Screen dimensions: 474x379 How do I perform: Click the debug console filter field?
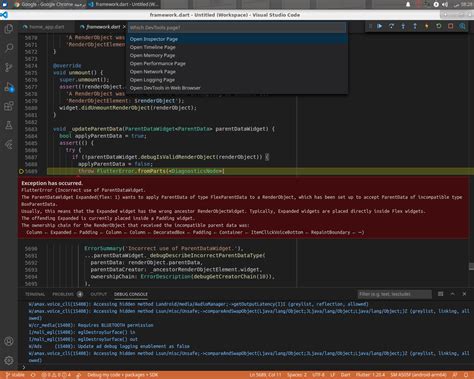pyautogui.click(x=394, y=294)
